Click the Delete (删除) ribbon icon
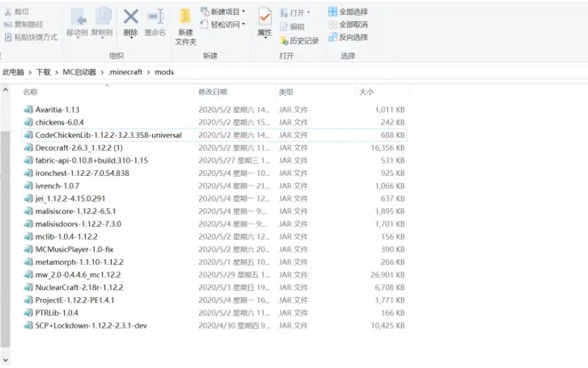588x368 pixels. tap(130, 22)
